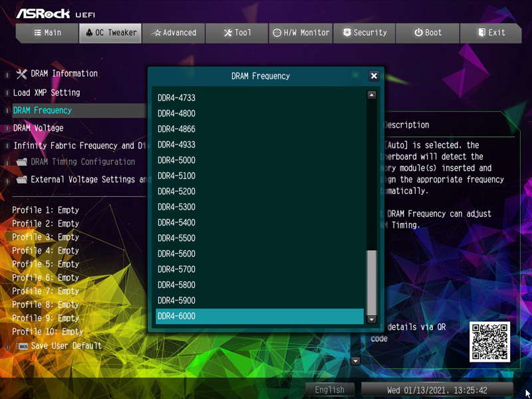Pick DDR4-5300 option

click(x=259, y=207)
